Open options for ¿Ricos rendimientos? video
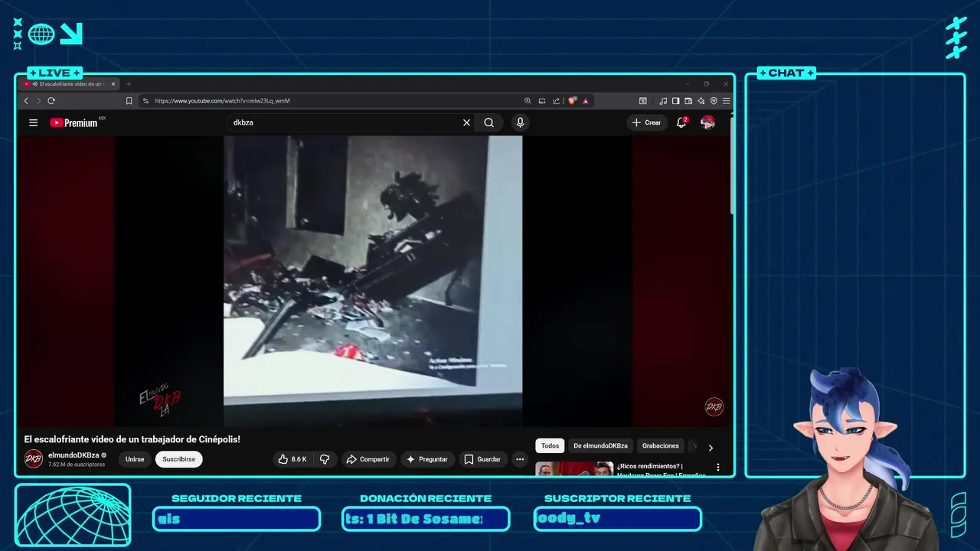The height and width of the screenshot is (551, 980). coord(717,467)
